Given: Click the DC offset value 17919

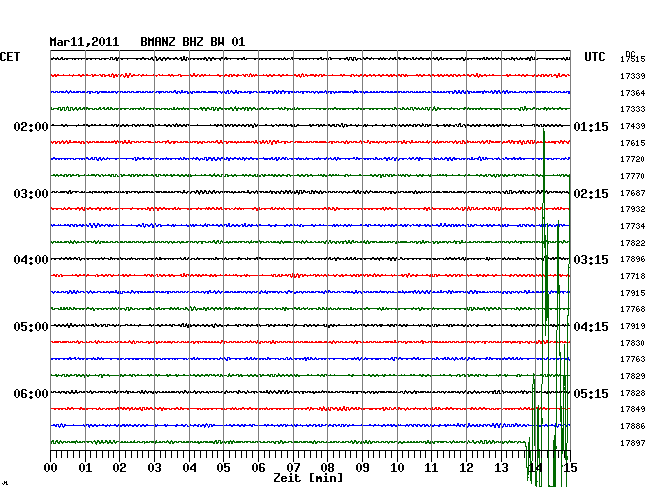Looking at the screenshot, I should point(633,327).
